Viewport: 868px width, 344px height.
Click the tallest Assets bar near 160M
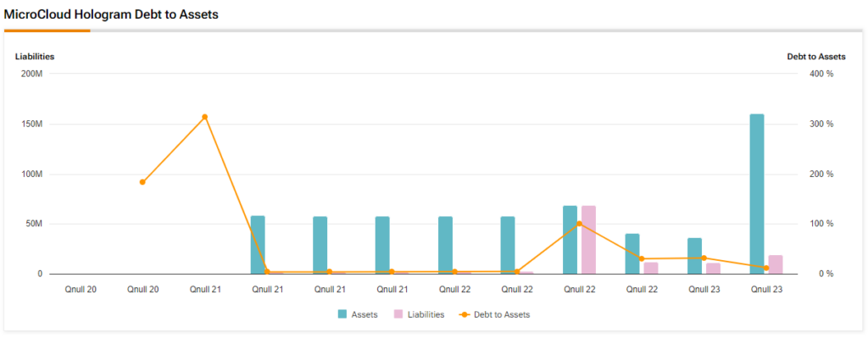[757, 194]
